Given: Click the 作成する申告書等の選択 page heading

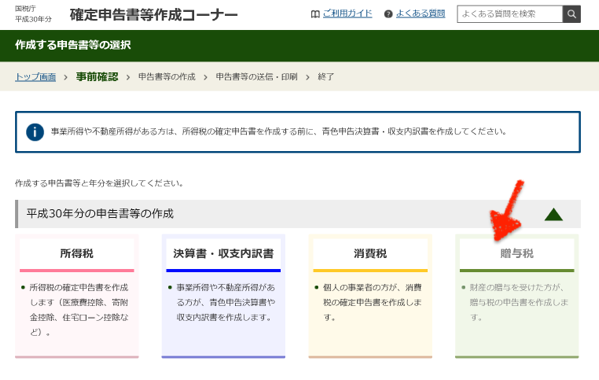Looking at the screenshot, I should (73, 45).
